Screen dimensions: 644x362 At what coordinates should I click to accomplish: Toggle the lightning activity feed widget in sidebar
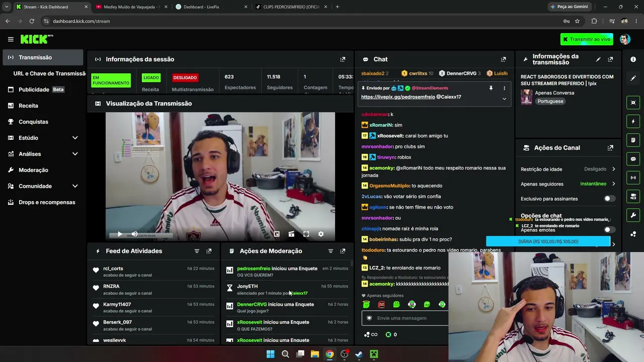(x=633, y=121)
